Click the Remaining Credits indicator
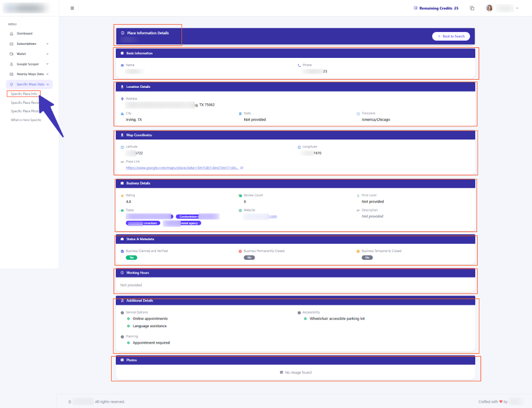 tap(436, 8)
